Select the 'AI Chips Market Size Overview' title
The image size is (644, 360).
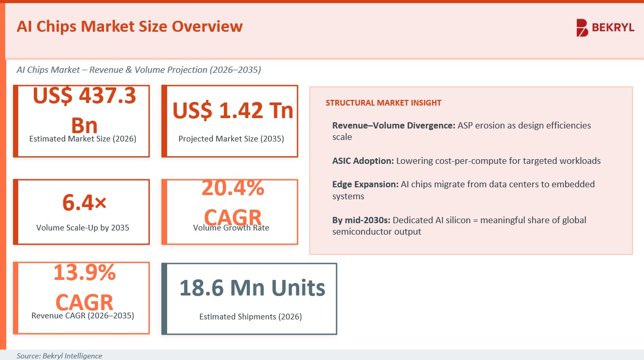130,27
